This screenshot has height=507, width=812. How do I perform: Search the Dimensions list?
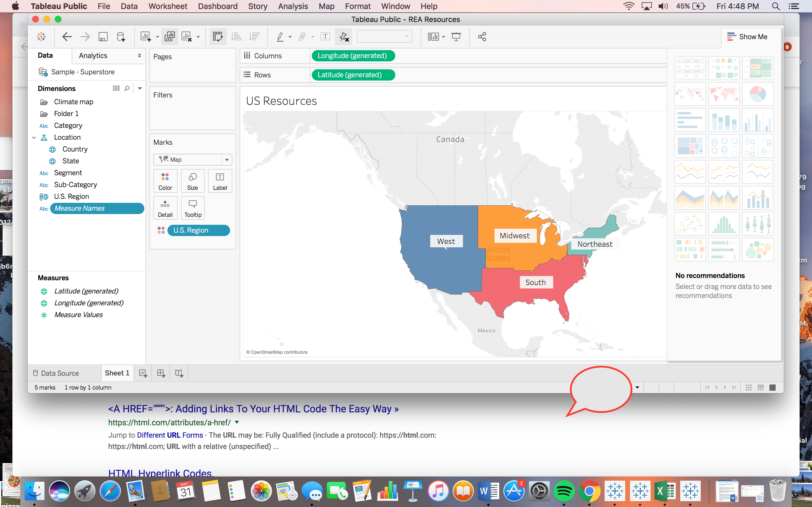click(127, 88)
